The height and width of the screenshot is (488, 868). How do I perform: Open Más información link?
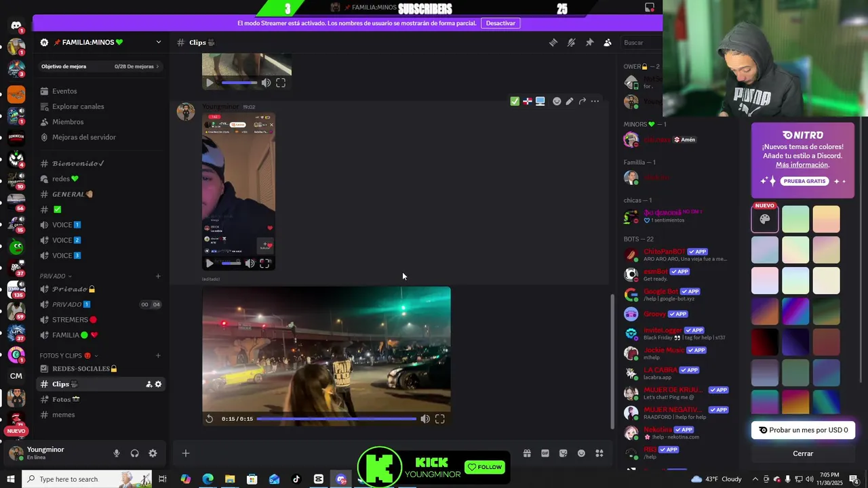(802, 165)
